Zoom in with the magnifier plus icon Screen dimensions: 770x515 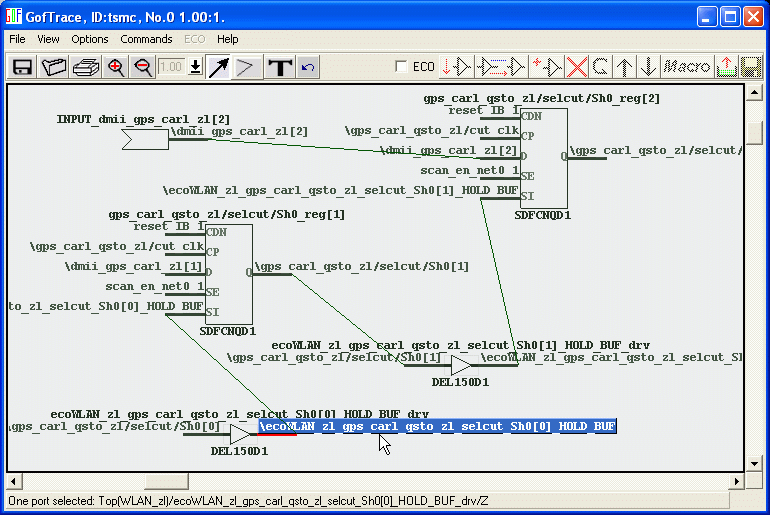point(116,67)
